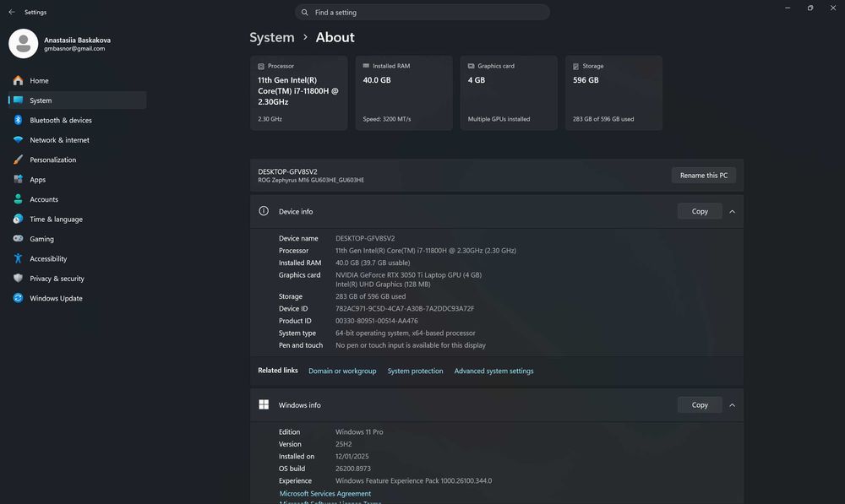
Task: Click the Product ID value 00330-80951-00514-AA476
Action: pos(376,321)
